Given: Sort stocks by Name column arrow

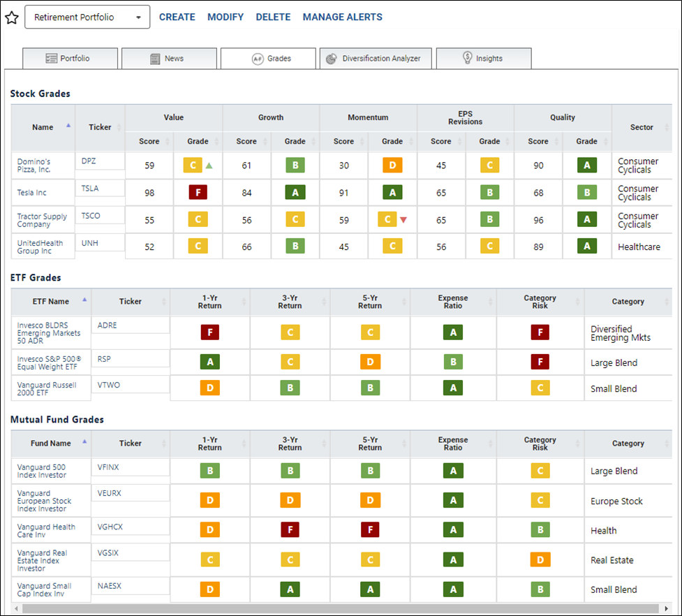Looking at the screenshot, I should click(x=68, y=125).
